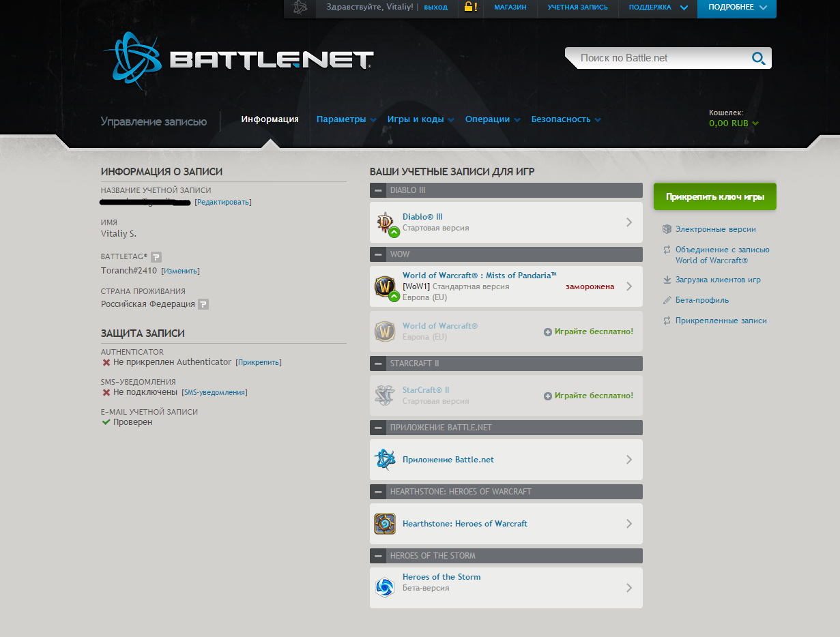This screenshot has width=840, height=637.
Task: Expand the Поддержка dropdown in top bar
Action: click(x=658, y=8)
